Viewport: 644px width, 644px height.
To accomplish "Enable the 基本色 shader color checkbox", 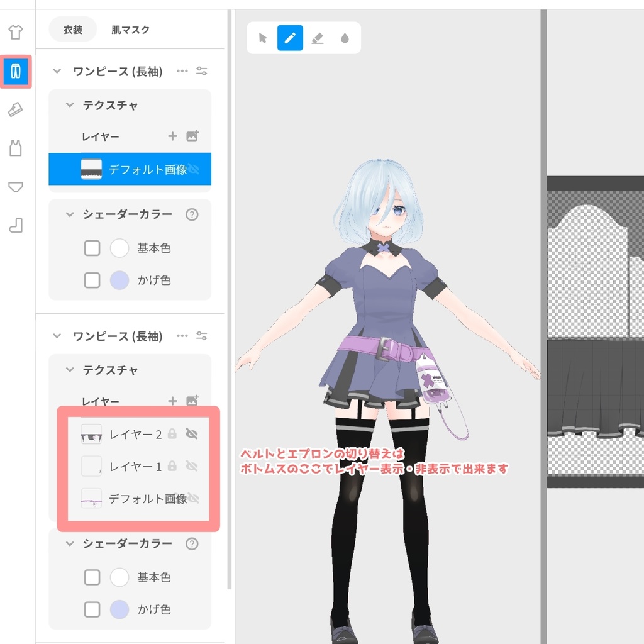I will click(x=92, y=248).
